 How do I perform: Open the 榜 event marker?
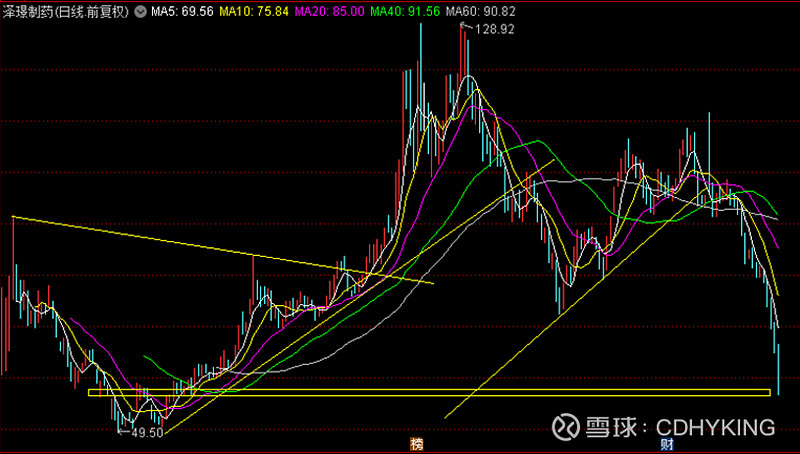(x=417, y=444)
